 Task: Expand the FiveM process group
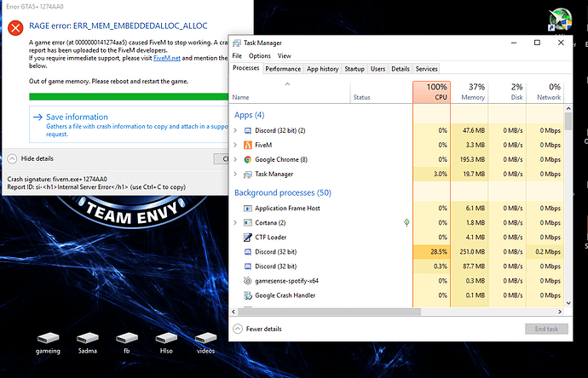click(235, 145)
